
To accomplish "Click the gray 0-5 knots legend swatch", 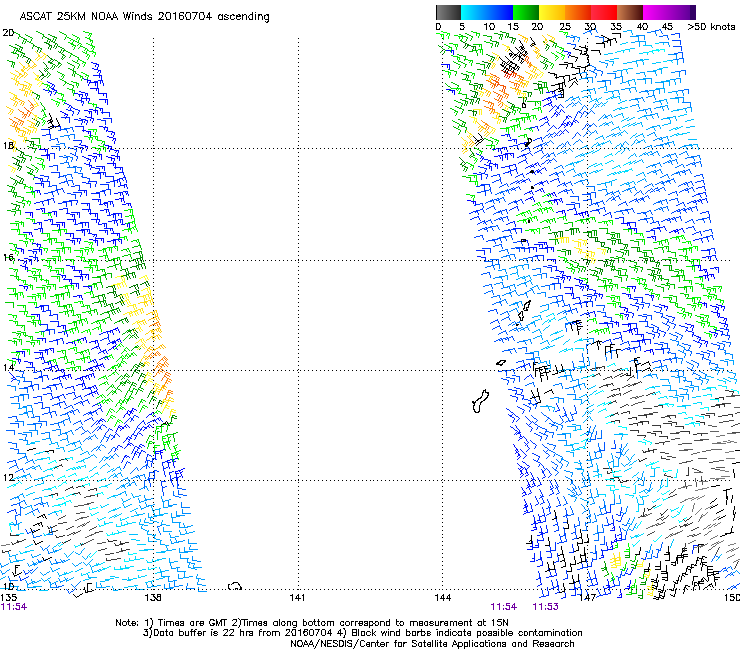I will (448, 12).
